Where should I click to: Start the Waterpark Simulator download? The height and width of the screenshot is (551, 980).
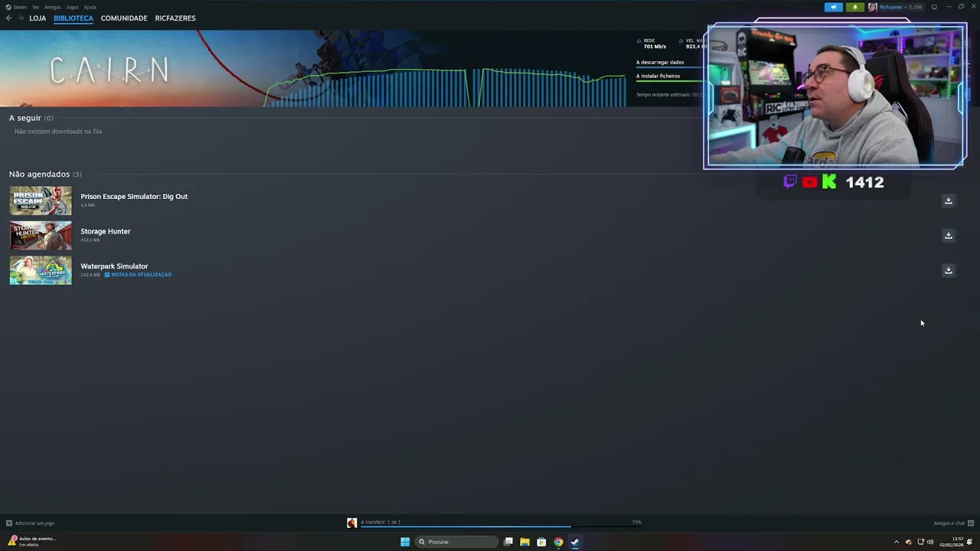pyautogui.click(x=948, y=270)
